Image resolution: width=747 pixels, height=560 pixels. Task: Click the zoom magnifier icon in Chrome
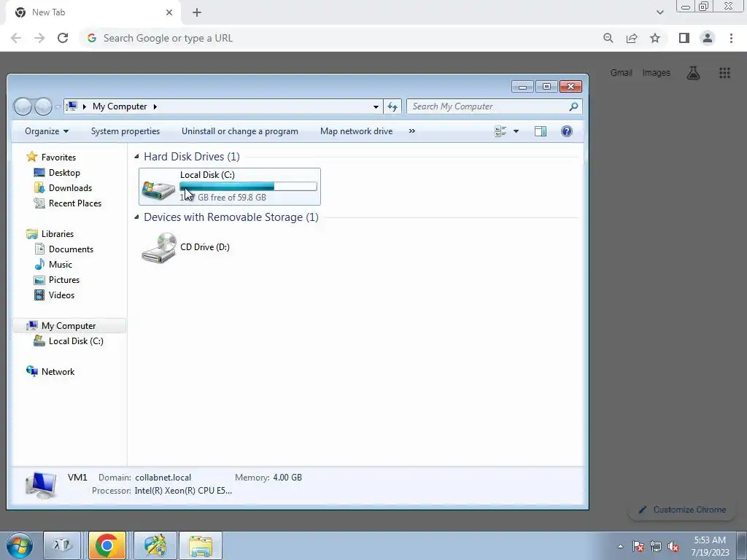coord(608,38)
